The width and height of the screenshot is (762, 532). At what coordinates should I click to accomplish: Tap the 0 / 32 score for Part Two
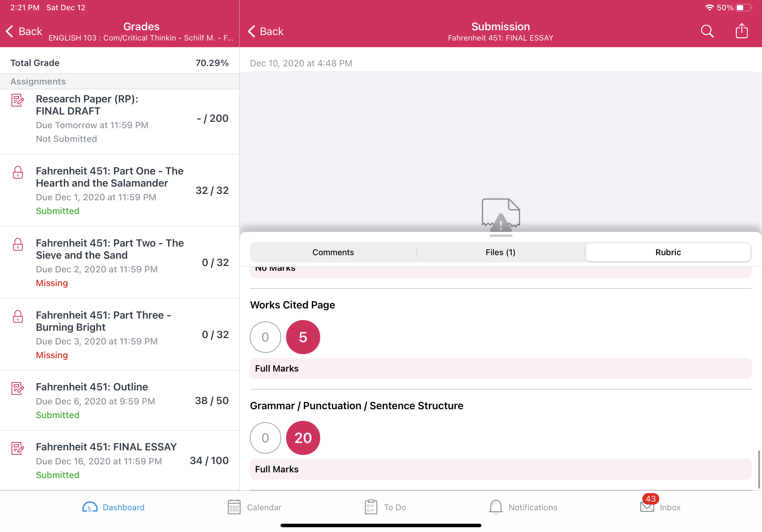[215, 262]
